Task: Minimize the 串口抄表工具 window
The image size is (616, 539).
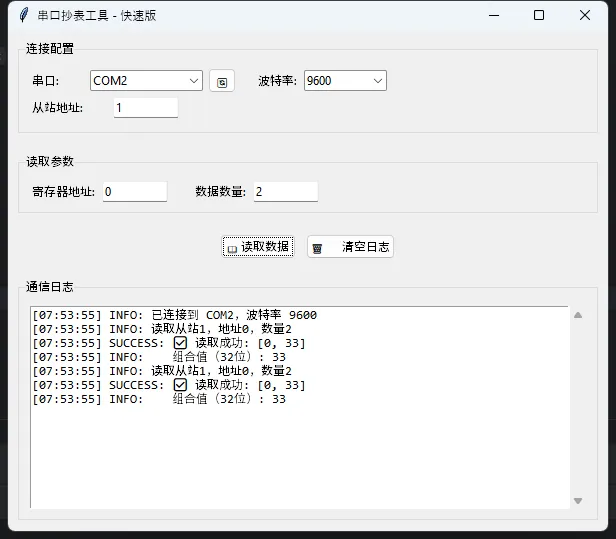Action: pyautogui.click(x=493, y=15)
